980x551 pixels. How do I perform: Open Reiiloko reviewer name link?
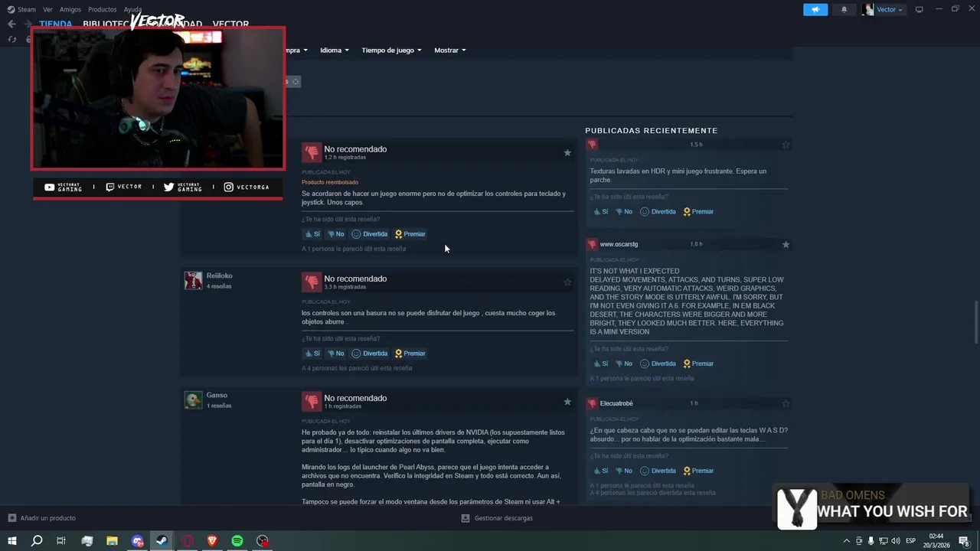(x=219, y=275)
